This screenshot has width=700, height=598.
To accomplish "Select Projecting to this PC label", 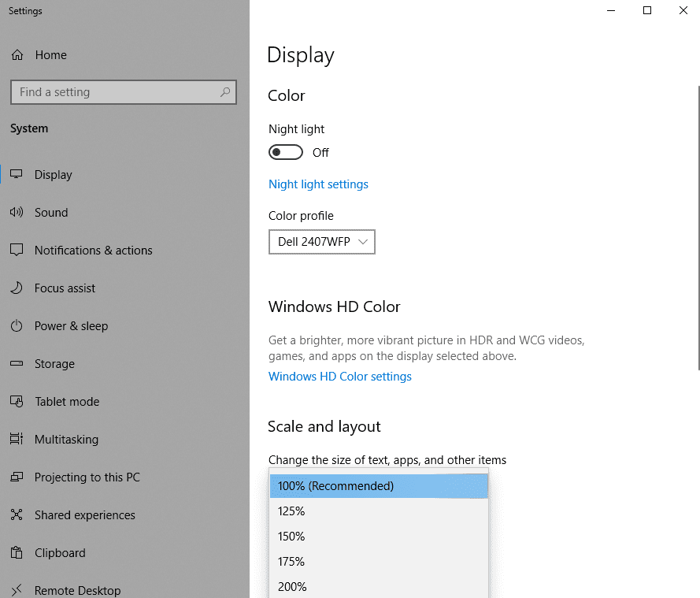I will point(87,477).
